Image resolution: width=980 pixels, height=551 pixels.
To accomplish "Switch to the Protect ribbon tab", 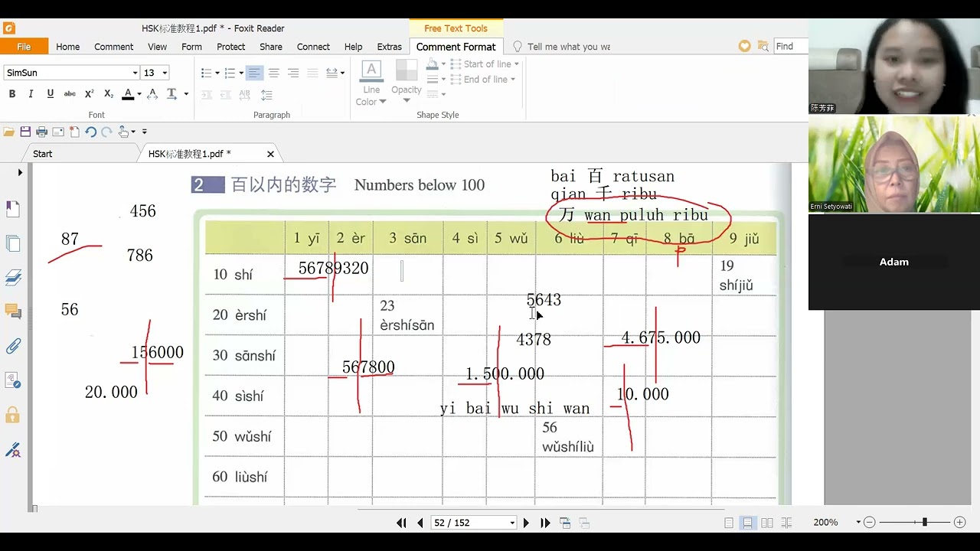I will 230,47.
